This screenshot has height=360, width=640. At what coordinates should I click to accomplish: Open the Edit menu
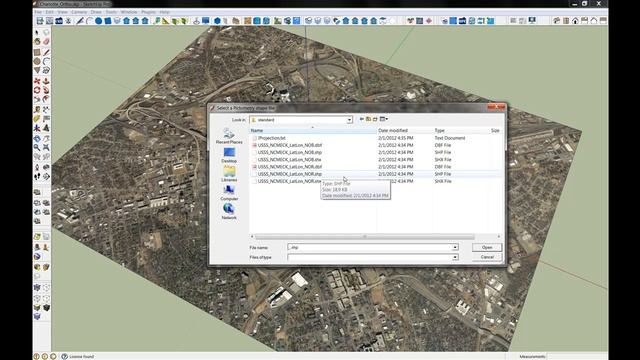[x=49, y=12]
